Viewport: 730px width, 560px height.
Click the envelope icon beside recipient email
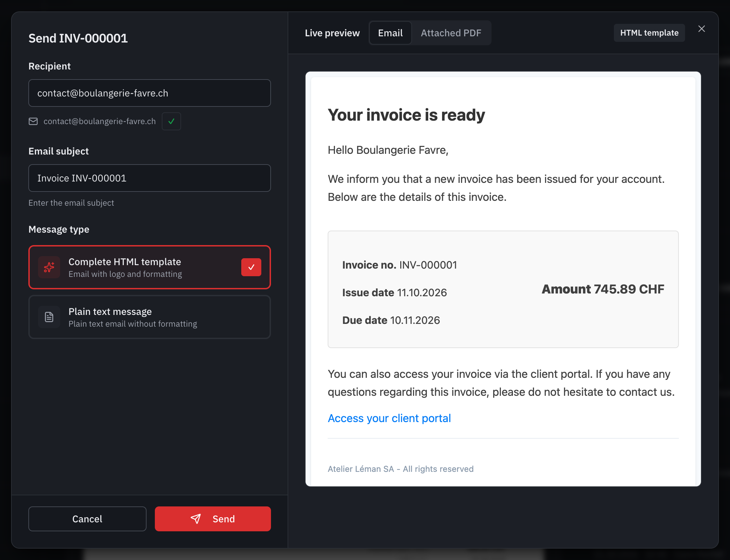coord(33,121)
